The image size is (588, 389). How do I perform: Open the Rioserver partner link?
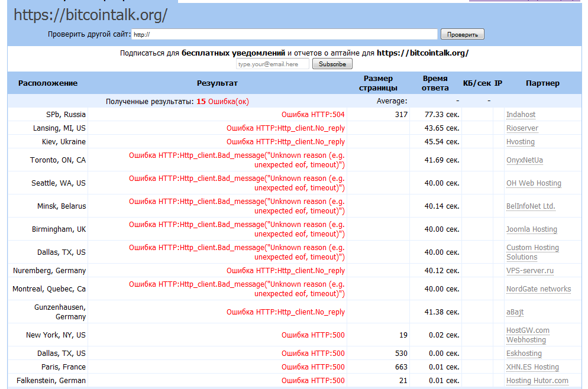click(x=522, y=128)
